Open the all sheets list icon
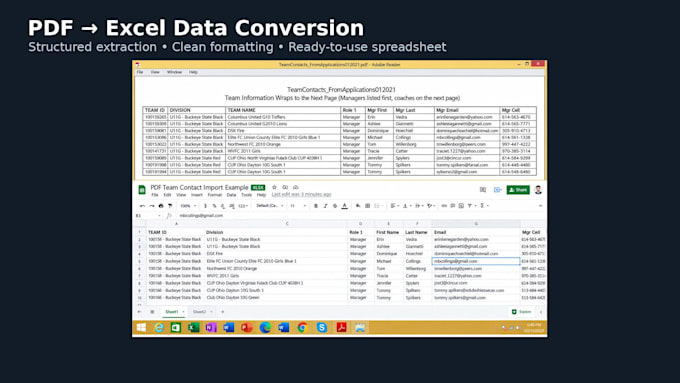 152,312
